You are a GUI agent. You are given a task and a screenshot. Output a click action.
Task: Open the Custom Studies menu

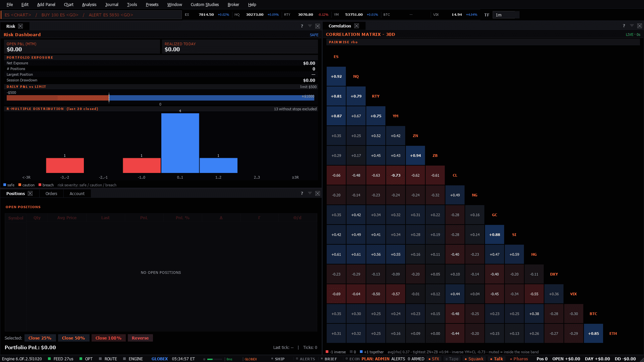click(x=205, y=5)
